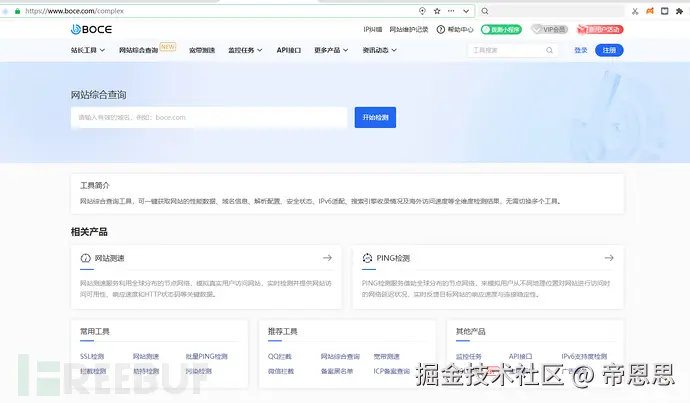Open the IPv6支持度检测 link

[584, 356]
